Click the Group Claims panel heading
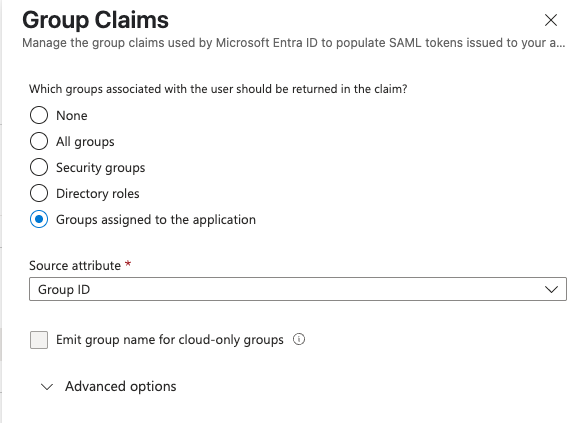 95,20
